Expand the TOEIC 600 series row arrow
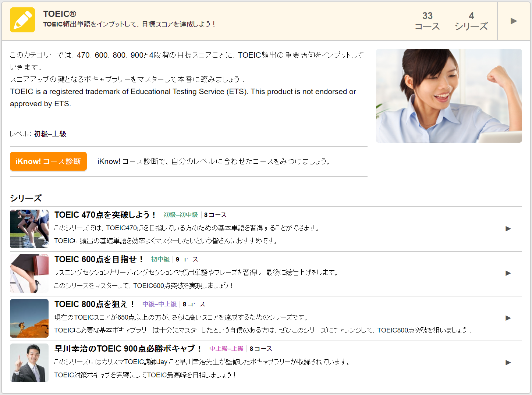Viewport: 532px width, 395px height. point(508,273)
